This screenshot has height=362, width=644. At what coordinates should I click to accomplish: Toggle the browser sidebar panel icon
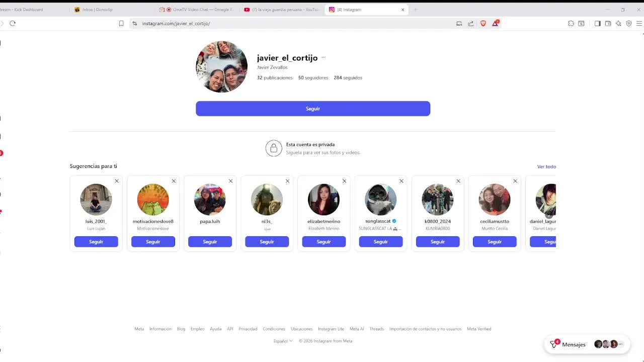[x=597, y=23]
